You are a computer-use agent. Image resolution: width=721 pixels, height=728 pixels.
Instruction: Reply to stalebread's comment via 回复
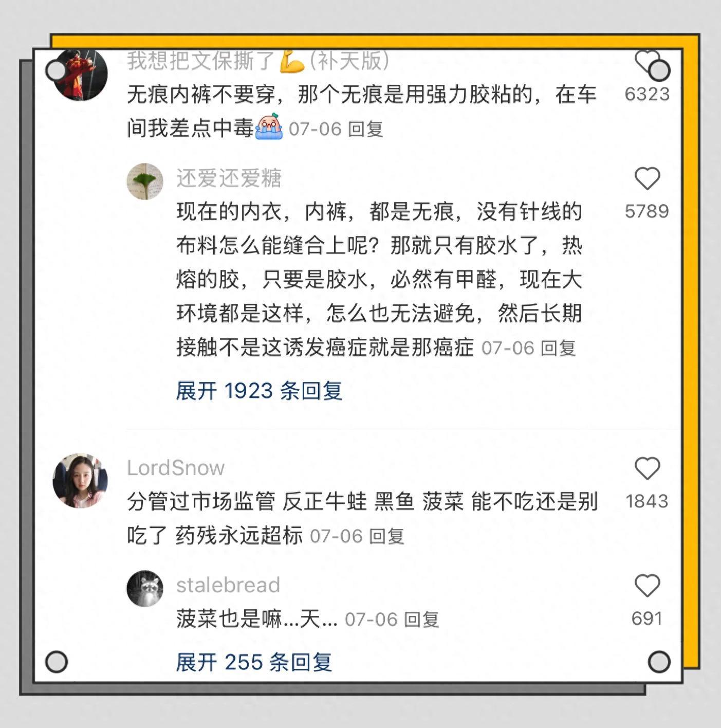pyautogui.click(x=421, y=620)
